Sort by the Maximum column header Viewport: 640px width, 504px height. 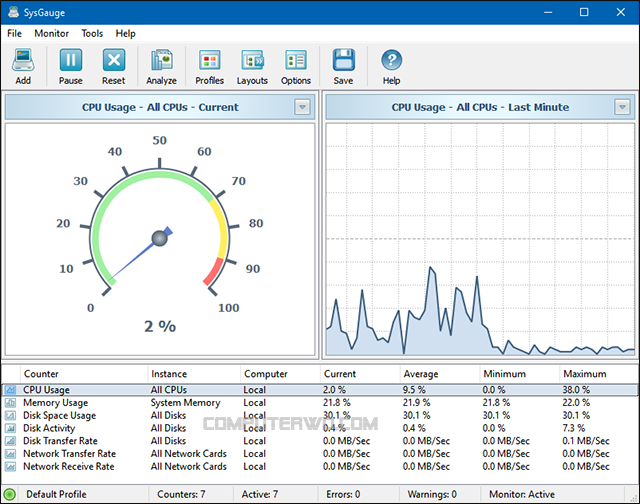[598, 374]
